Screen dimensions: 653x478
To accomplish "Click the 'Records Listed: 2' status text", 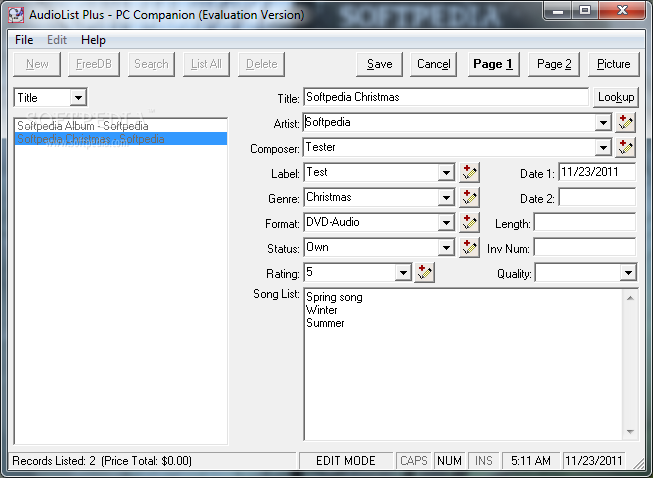I will coord(54,461).
